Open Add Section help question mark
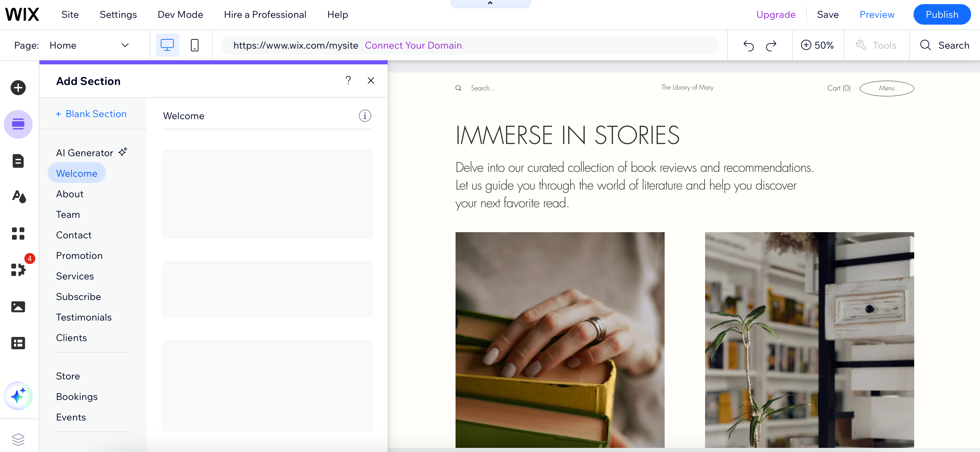Viewport: 980px width, 452px height. [x=348, y=80]
